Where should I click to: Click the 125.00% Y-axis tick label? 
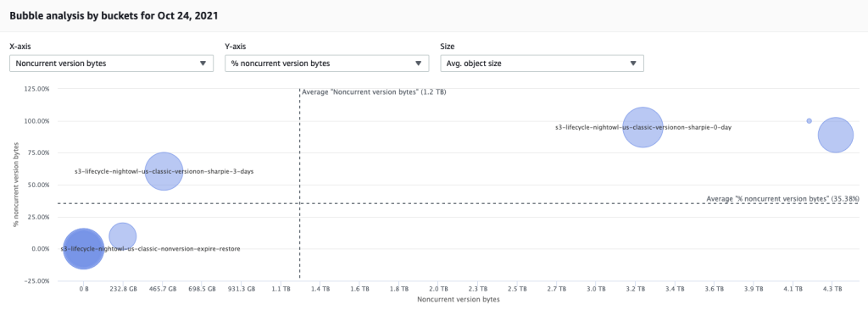(x=37, y=89)
